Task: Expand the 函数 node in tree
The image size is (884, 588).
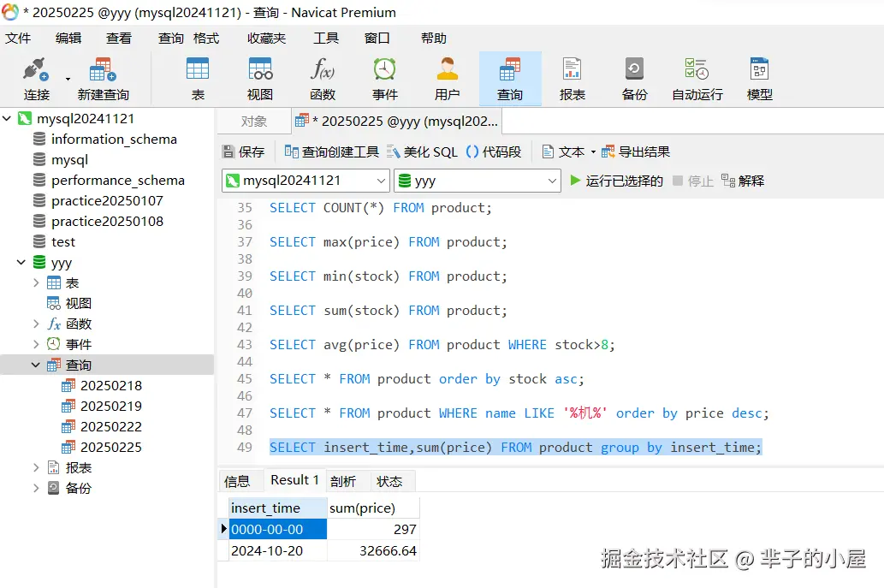Action: point(36,324)
